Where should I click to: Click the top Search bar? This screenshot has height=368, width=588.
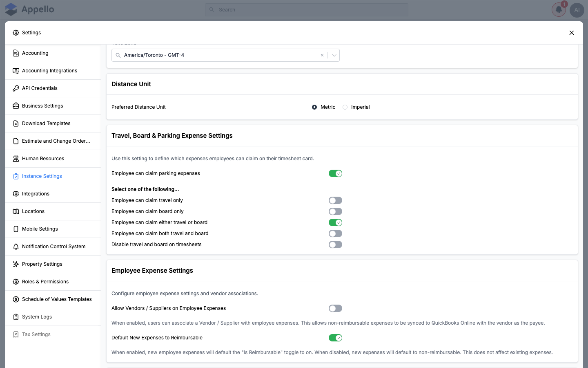click(x=307, y=10)
